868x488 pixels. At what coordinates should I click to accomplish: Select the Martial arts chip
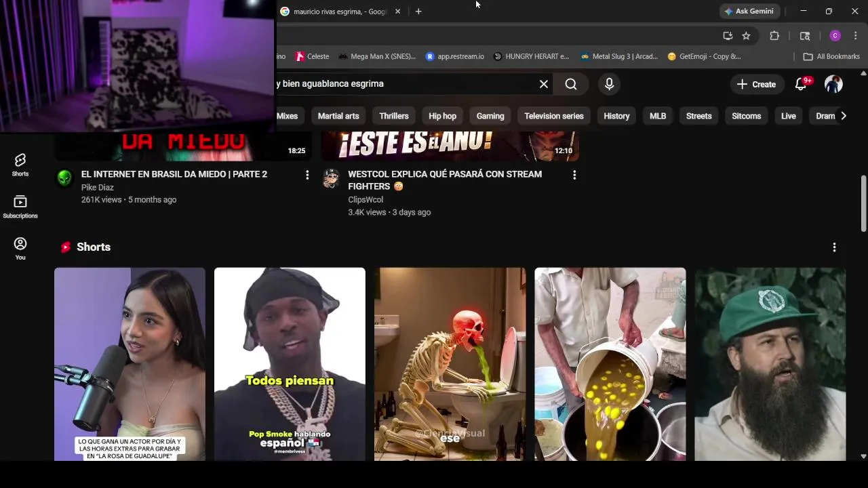[x=338, y=116]
